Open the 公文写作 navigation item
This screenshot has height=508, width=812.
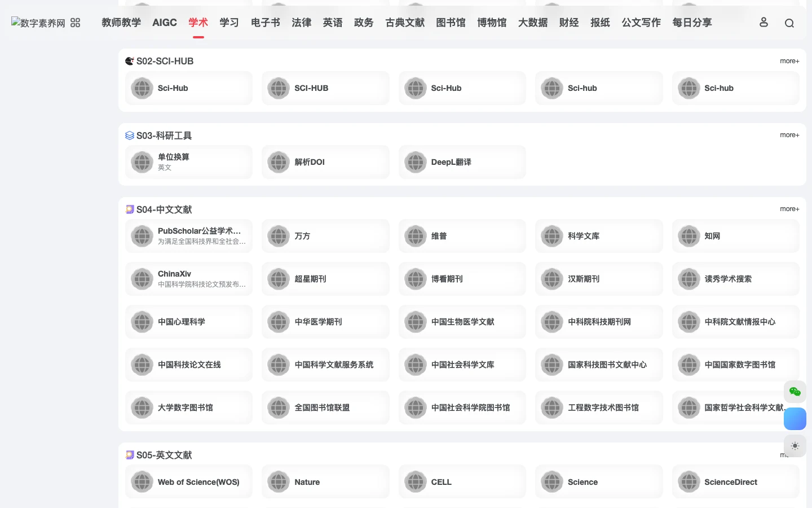(641, 23)
